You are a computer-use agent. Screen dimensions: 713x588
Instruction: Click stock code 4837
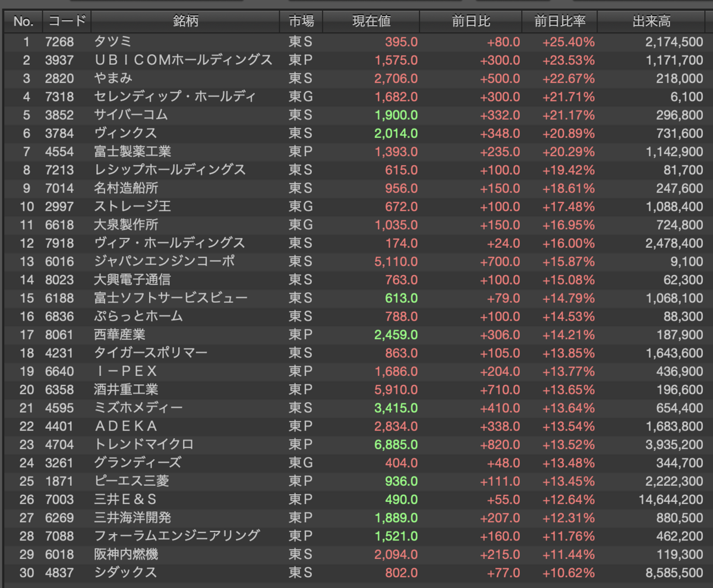(x=59, y=573)
